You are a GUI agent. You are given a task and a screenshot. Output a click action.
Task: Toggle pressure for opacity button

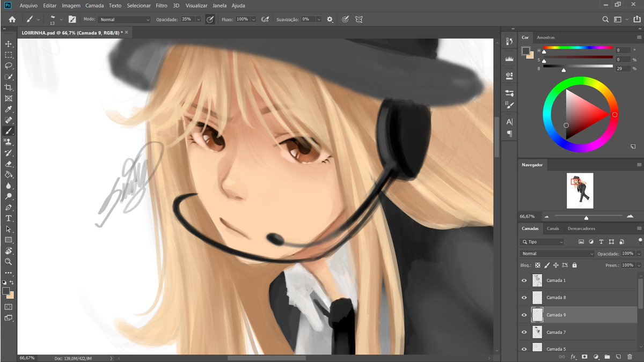pos(210,19)
